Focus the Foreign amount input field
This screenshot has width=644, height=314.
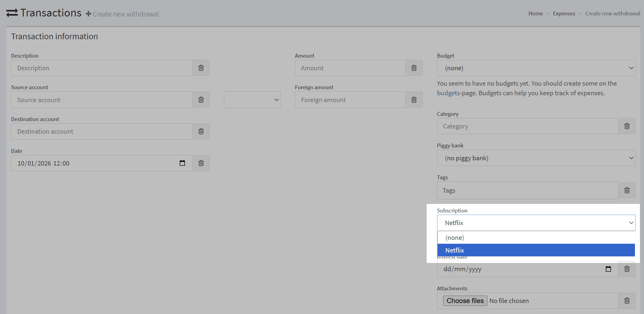[350, 100]
